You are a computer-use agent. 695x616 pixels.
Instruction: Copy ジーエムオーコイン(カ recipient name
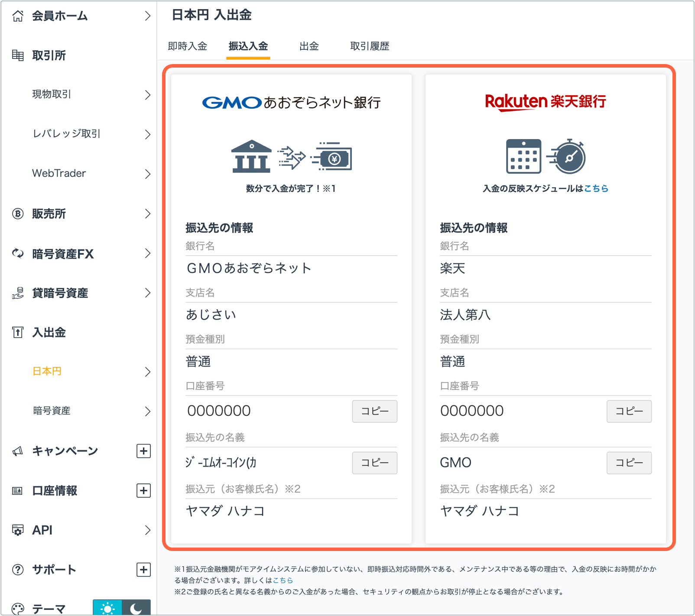[x=375, y=463]
